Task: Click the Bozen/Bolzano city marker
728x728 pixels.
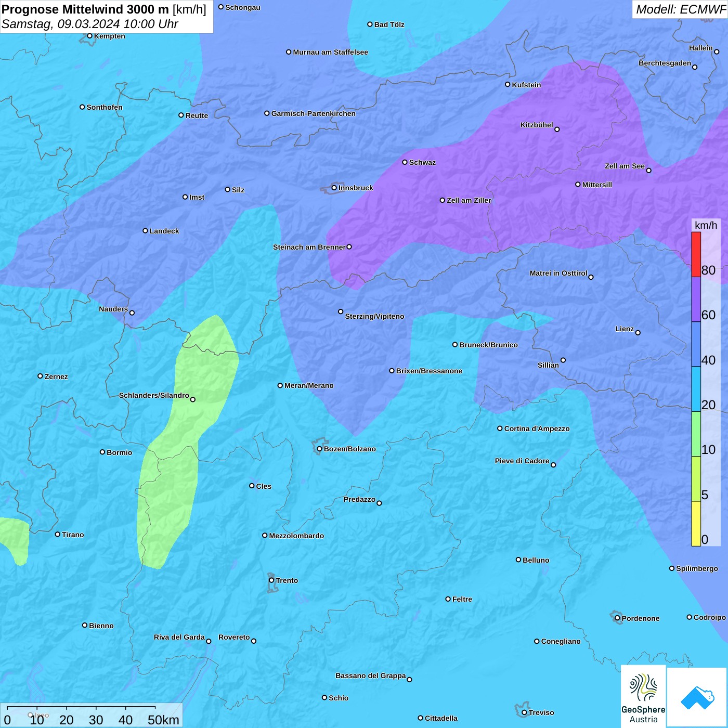Action: (x=320, y=449)
